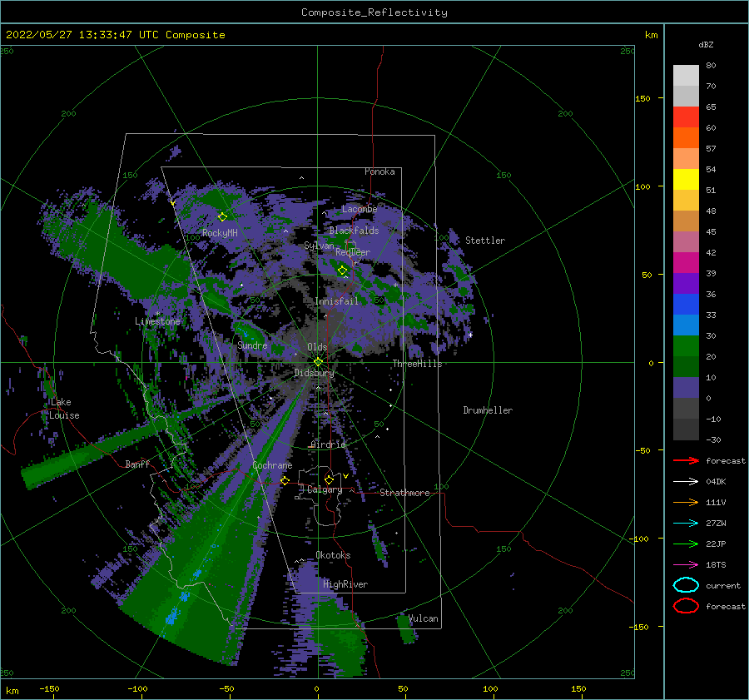Pick the magenta 39-42 dBZ swatch

686,263
